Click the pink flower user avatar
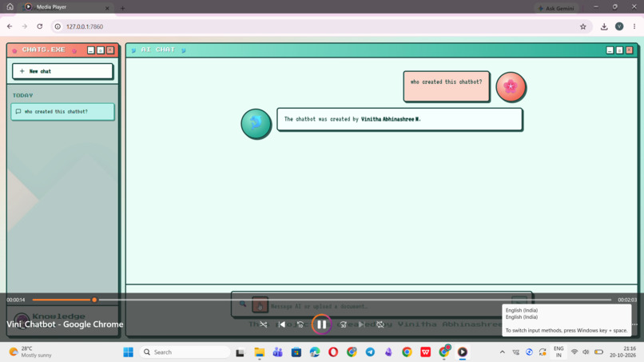Image resolution: width=644 pixels, height=362 pixels. pyautogui.click(x=511, y=86)
